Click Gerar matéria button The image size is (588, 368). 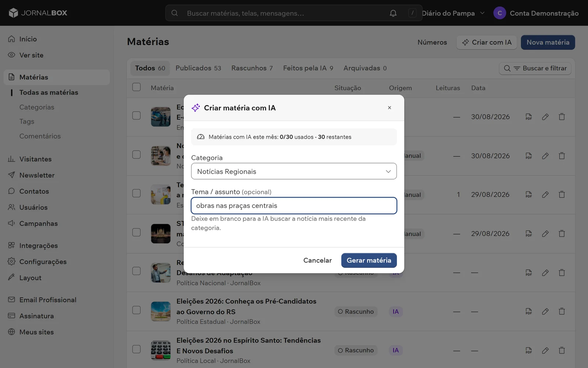click(369, 260)
